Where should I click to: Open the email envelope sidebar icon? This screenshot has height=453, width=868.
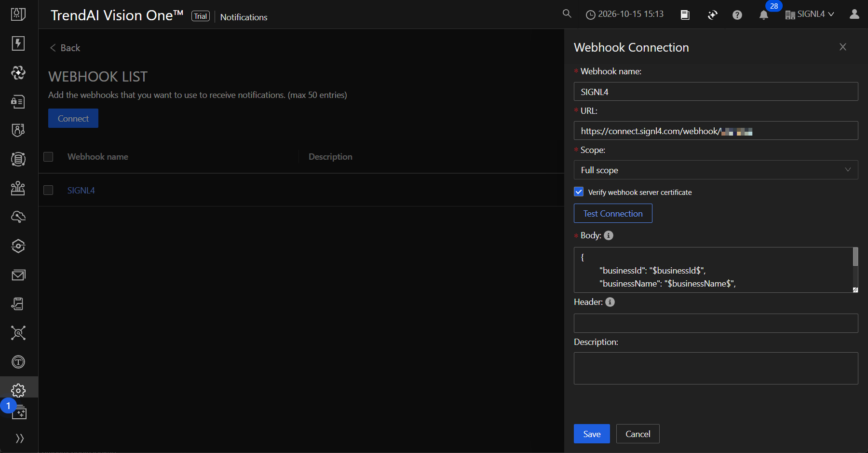click(x=18, y=275)
